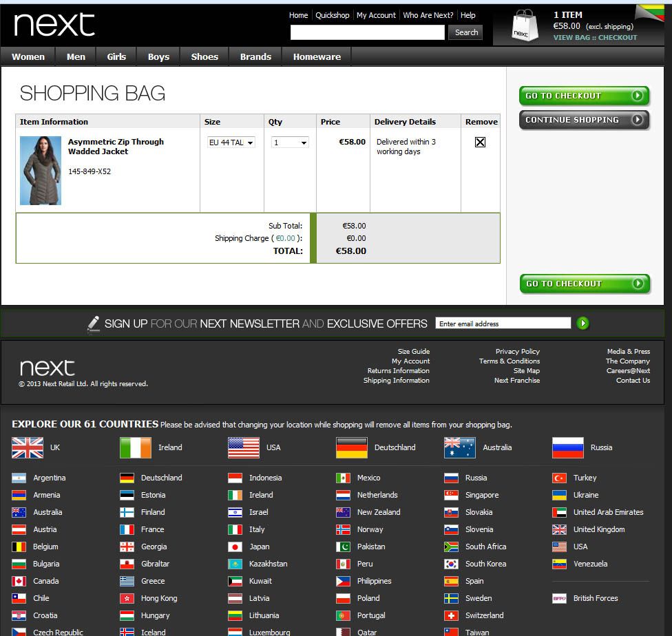Click the Lithuanian flag corner in header

(x=651, y=13)
